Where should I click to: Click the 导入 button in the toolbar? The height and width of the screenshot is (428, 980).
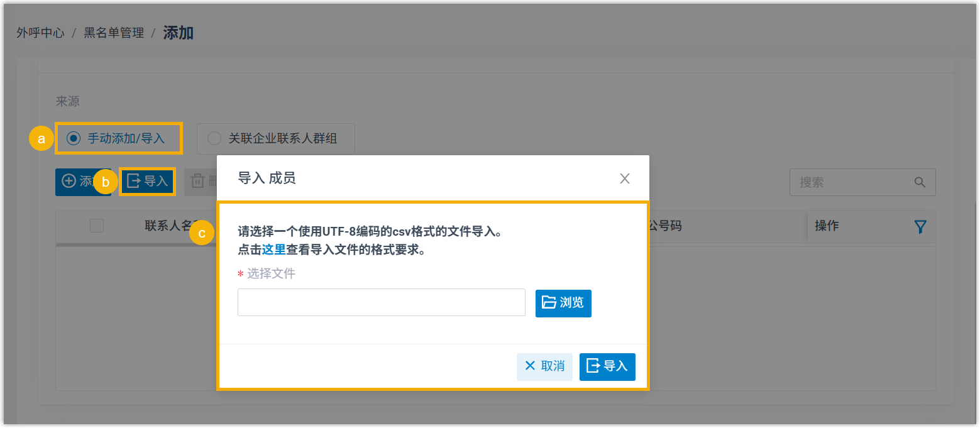pyautogui.click(x=148, y=182)
